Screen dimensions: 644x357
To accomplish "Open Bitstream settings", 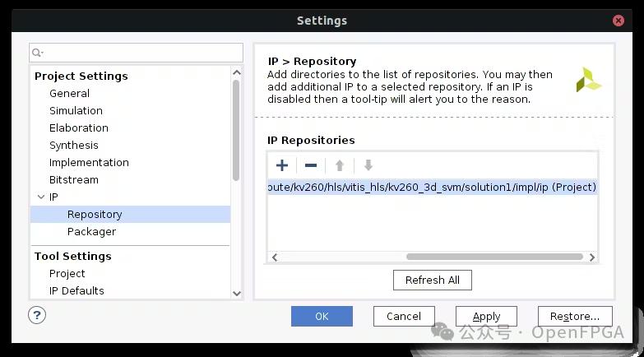I will point(74,179).
